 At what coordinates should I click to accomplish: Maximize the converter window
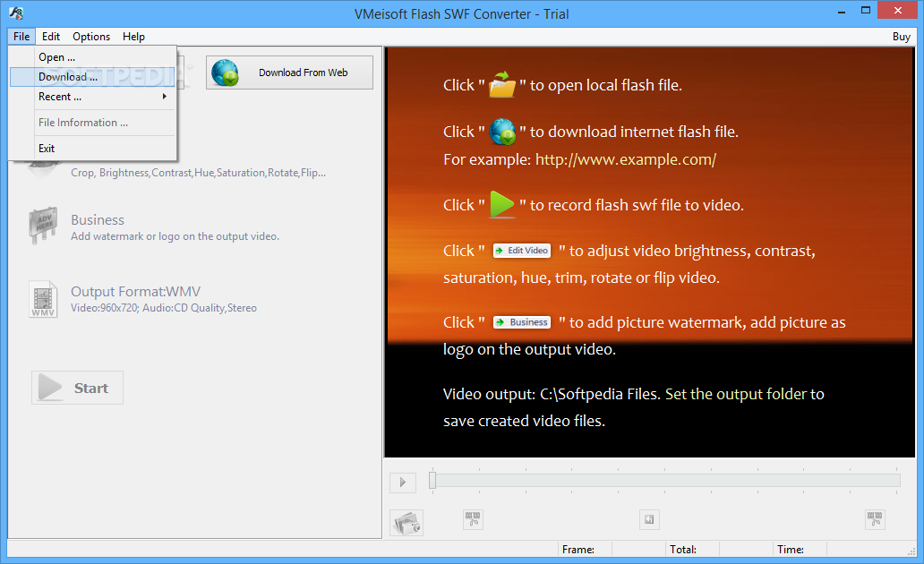pyautogui.click(x=866, y=11)
